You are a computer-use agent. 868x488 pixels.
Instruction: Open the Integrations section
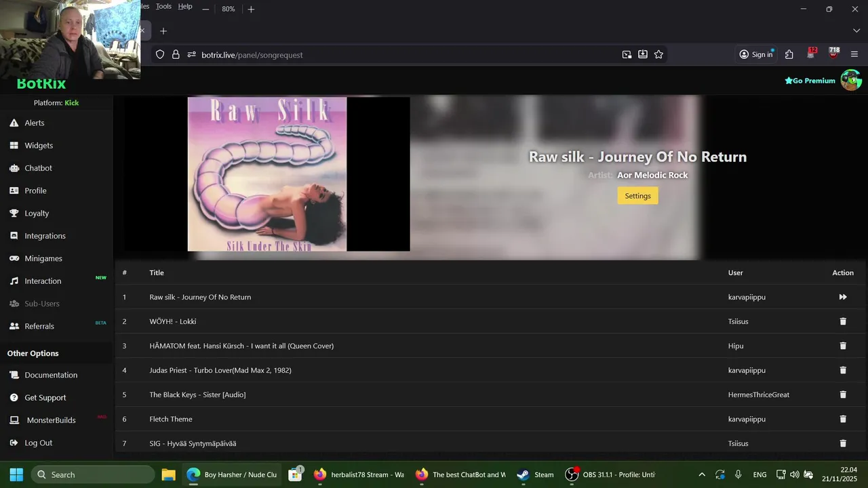coord(45,236)
